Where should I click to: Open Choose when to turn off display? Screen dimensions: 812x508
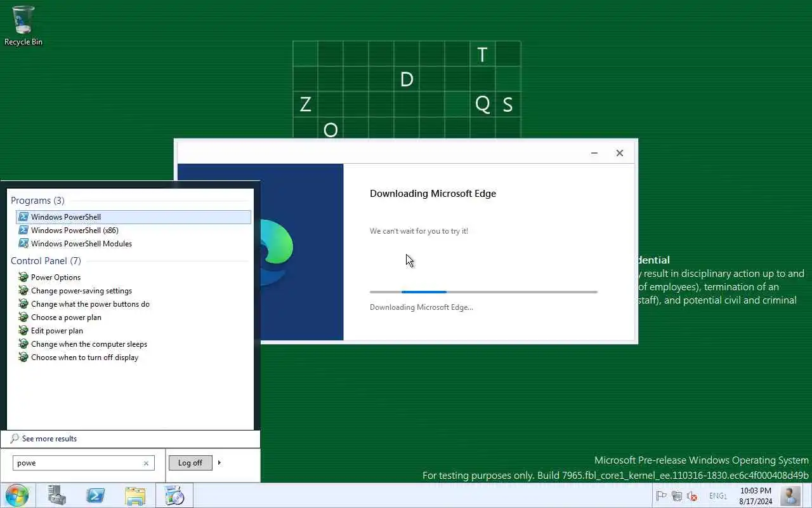133,358
